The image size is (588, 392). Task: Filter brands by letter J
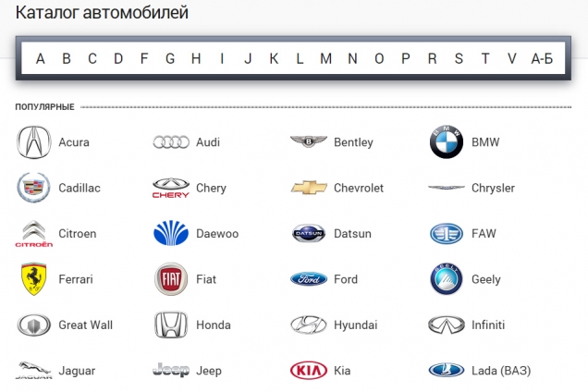[248, 58]
